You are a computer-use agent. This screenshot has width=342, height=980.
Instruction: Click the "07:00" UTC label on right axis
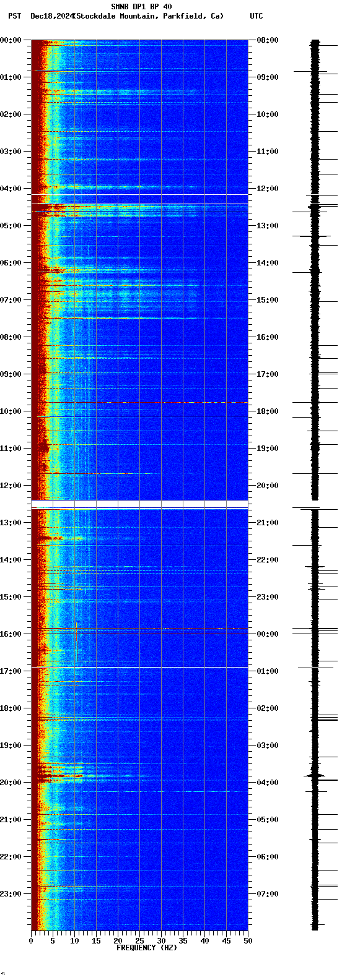(x=268, y=894)
